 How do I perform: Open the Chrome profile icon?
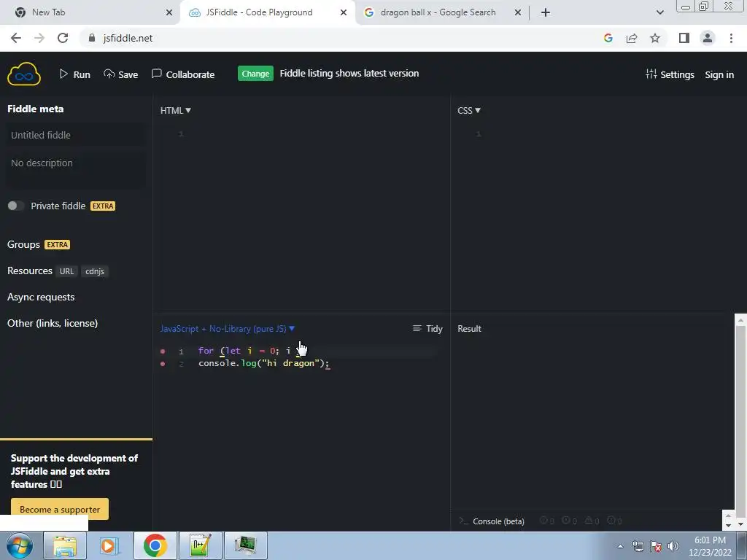(708, 38)
